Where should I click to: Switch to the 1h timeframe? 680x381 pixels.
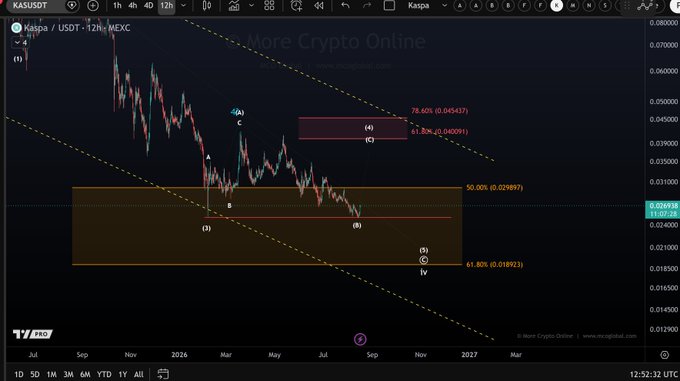point(117,6)
